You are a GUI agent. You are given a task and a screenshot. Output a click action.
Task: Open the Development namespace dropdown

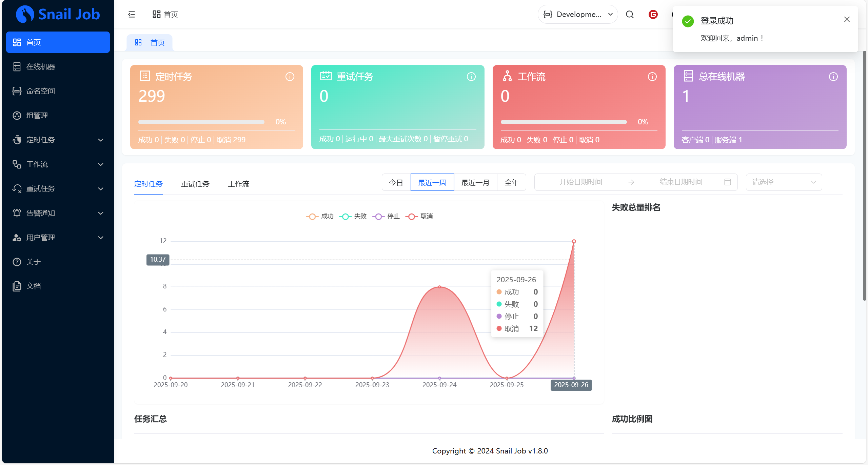click(x=578, y=14)
